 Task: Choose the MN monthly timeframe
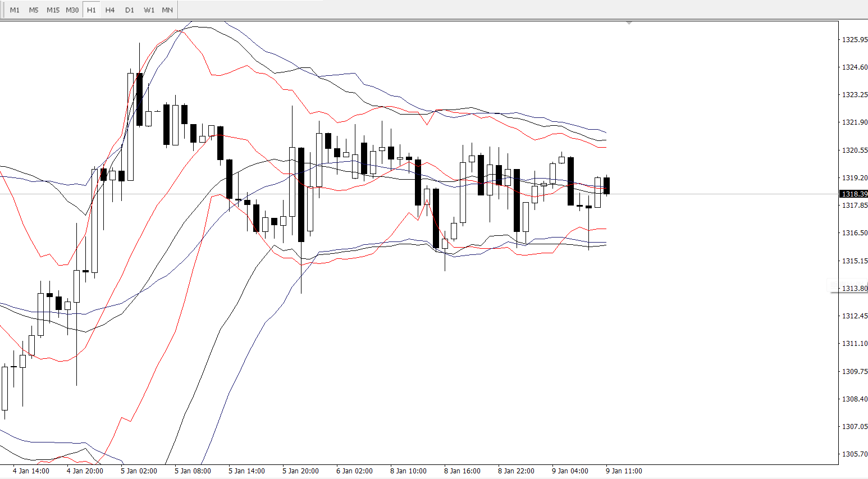coord(167,10)
